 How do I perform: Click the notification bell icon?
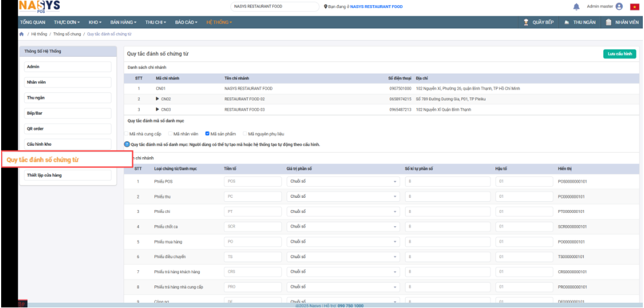coord(576,7)
